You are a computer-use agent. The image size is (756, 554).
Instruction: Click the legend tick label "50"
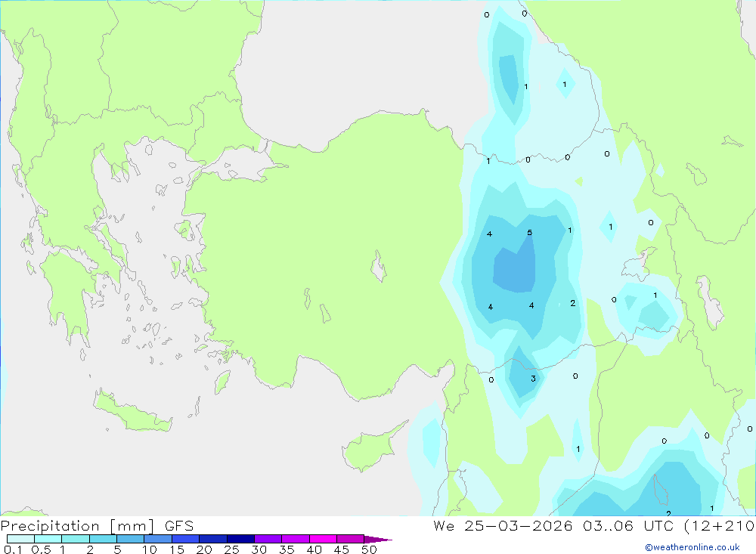[x=369, y=549]
